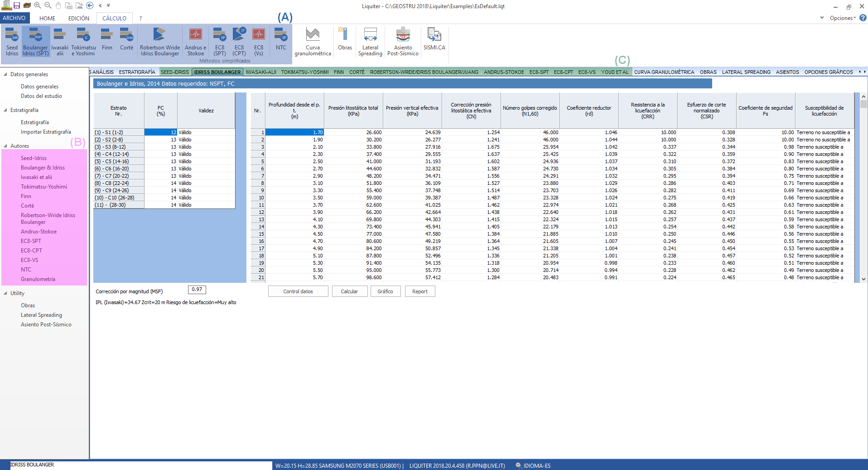Open Robertson Wride Idriss Boulanger method
Image resolution: width=868 pixels, height=470 pixels.
(160, 42)
